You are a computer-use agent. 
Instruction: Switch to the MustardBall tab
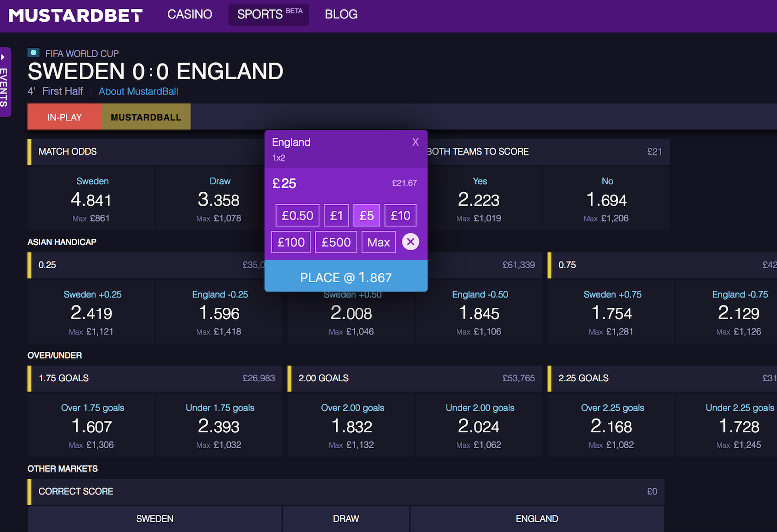pos(146,117)
